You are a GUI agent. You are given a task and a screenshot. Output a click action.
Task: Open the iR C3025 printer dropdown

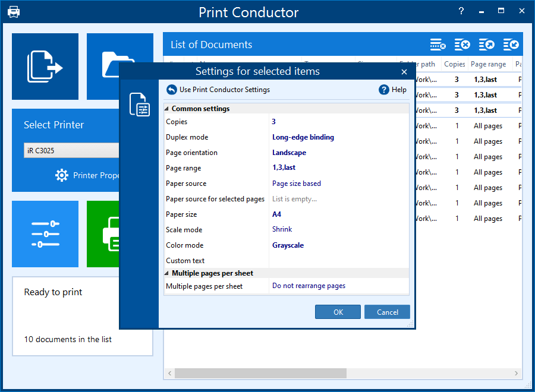tap(71, 150)
